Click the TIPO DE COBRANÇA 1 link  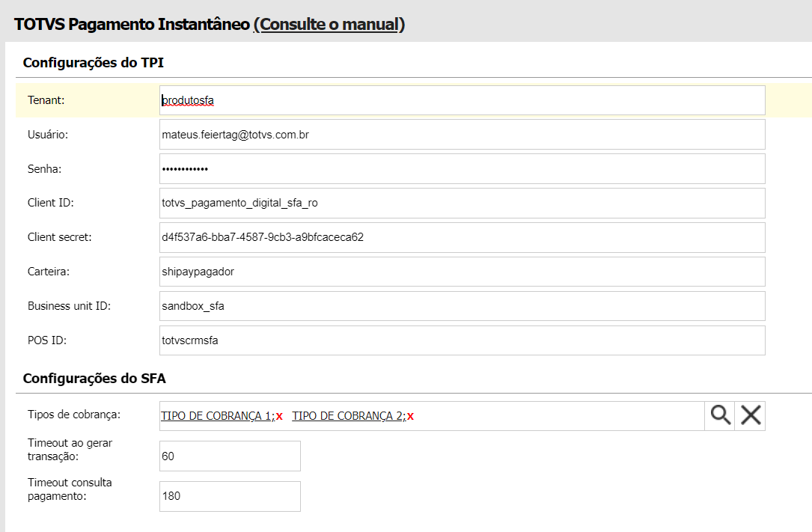[216, 416]
